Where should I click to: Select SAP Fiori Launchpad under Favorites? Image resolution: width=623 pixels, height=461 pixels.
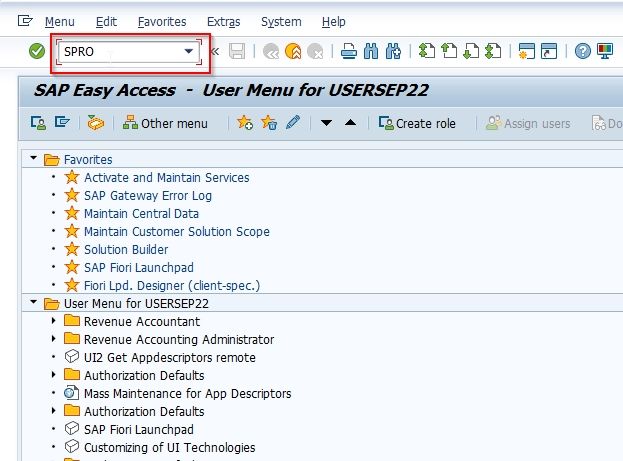(x=139, y=267)
